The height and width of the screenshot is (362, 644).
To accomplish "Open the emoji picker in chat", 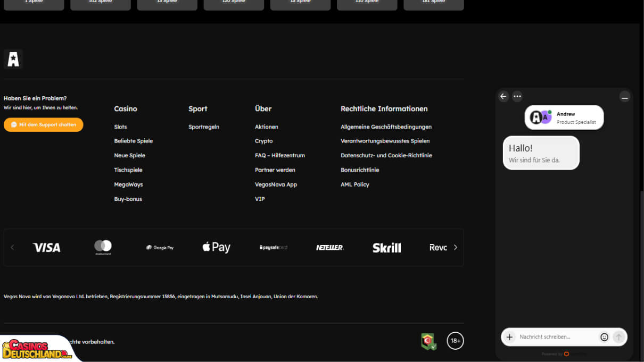I will click(x=604, y=337).
